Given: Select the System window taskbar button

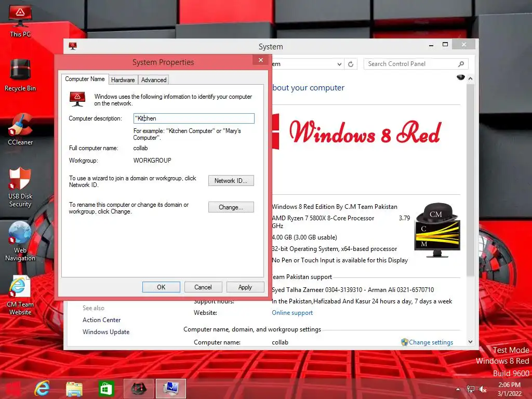Looking at the screenshot, I should point(171,389).
